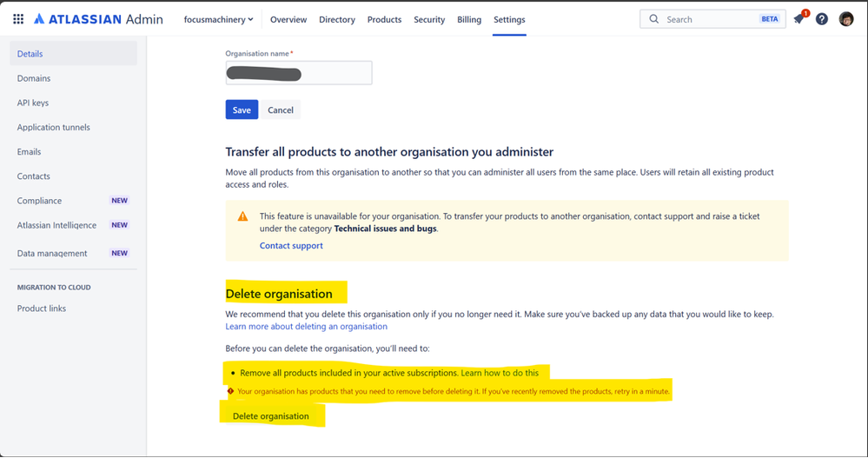Click the NEW badge beside Compliance
Image resolution: width=868 pixels, height=458 pixels.
tap(120, 201)
